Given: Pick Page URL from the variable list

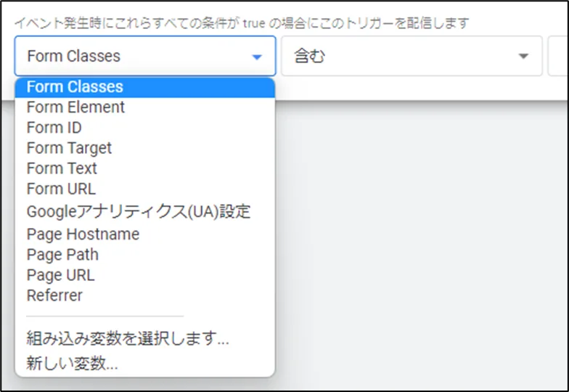Looking at the screenshot, I should [x=60, y=275].
